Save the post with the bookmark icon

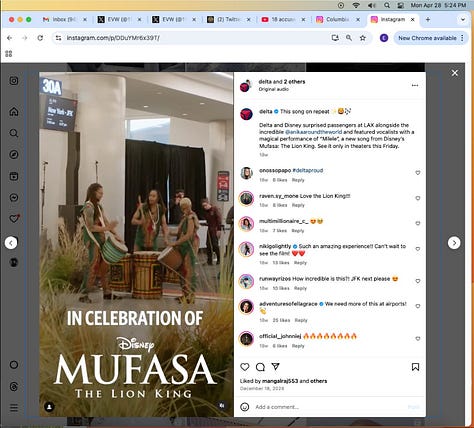(x=415, y=367)
